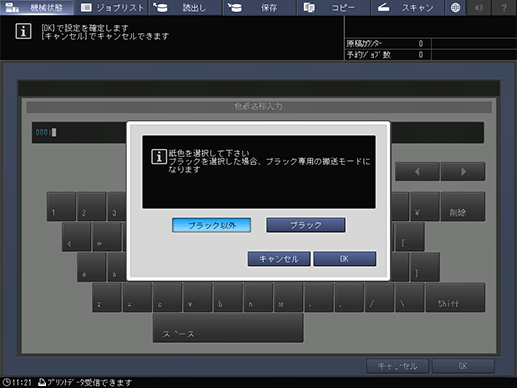Screen dimensions: 517x388
Task: Click the プリントデータ受信できます status text
Action: (x=89, y=382)
